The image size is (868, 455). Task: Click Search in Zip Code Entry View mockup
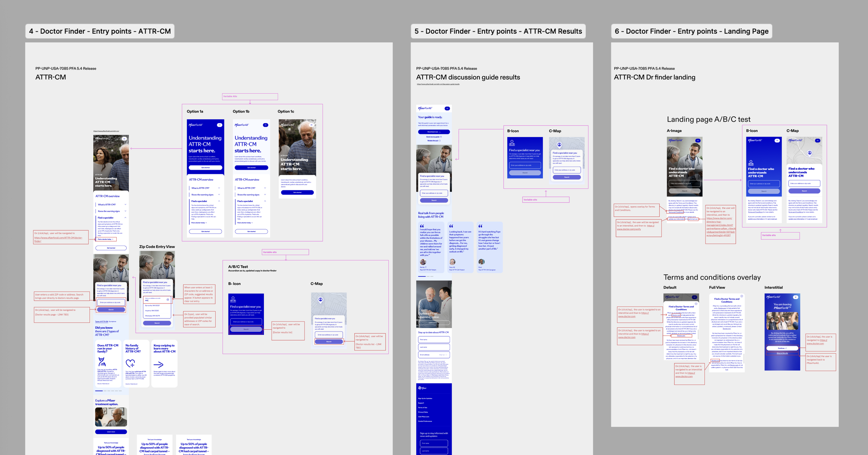coord(157,323)
